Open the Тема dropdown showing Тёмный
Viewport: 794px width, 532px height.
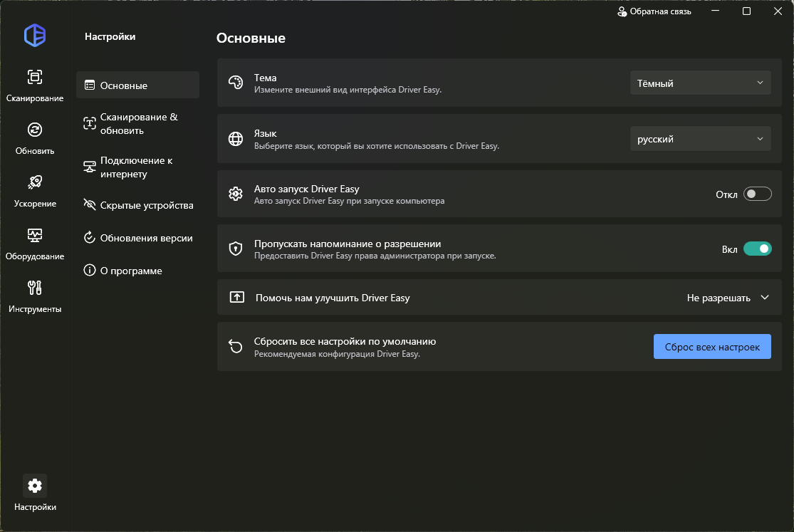[700, 83]
